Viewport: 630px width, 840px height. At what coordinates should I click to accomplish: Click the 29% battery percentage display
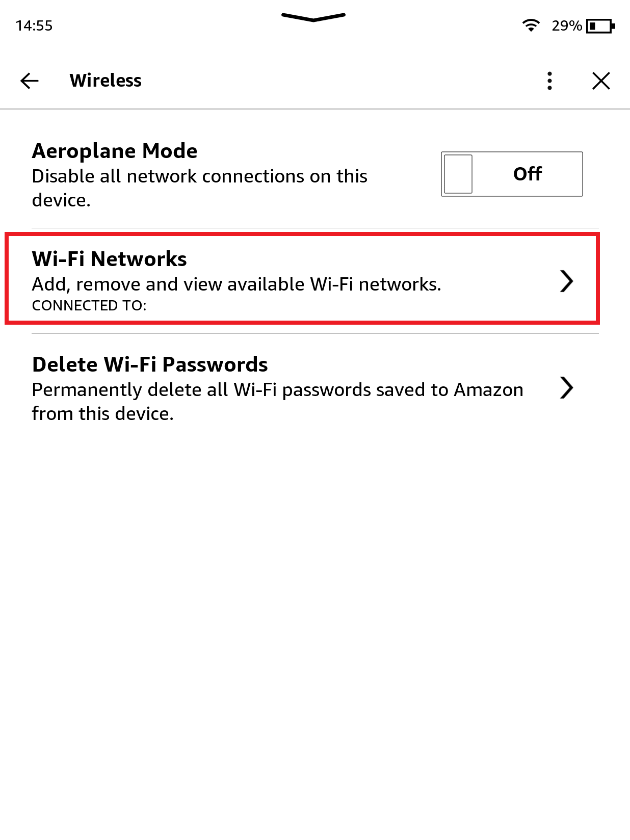pos(566,25)
